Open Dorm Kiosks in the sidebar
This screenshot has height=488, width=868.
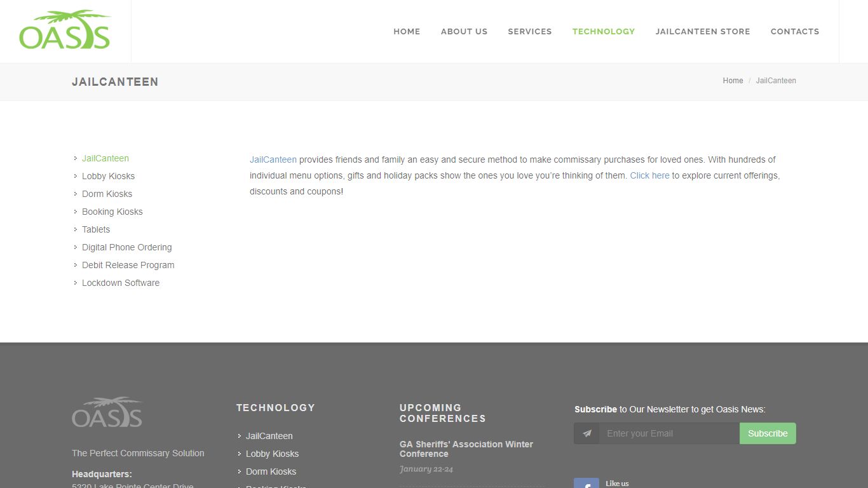[x=107, y=194]
